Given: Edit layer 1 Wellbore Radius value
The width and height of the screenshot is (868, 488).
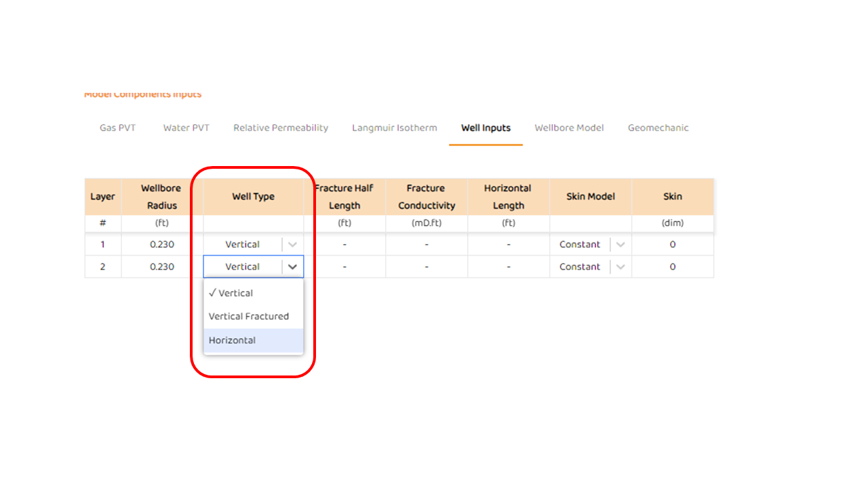Looking at the screenshot, I should click(161, 245).
